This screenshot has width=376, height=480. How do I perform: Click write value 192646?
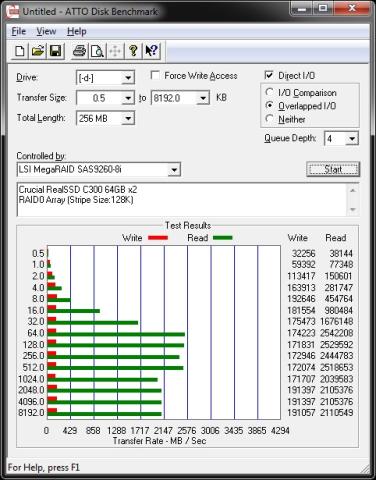[301, 299]
